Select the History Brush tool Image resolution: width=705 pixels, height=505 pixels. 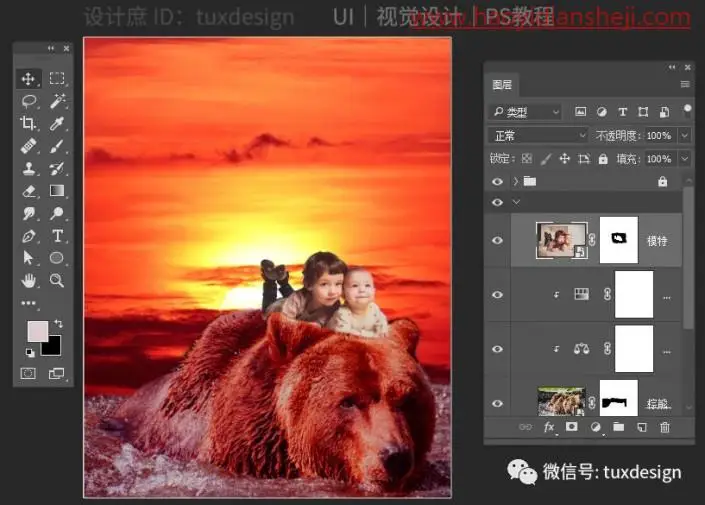tap(57, 168)
